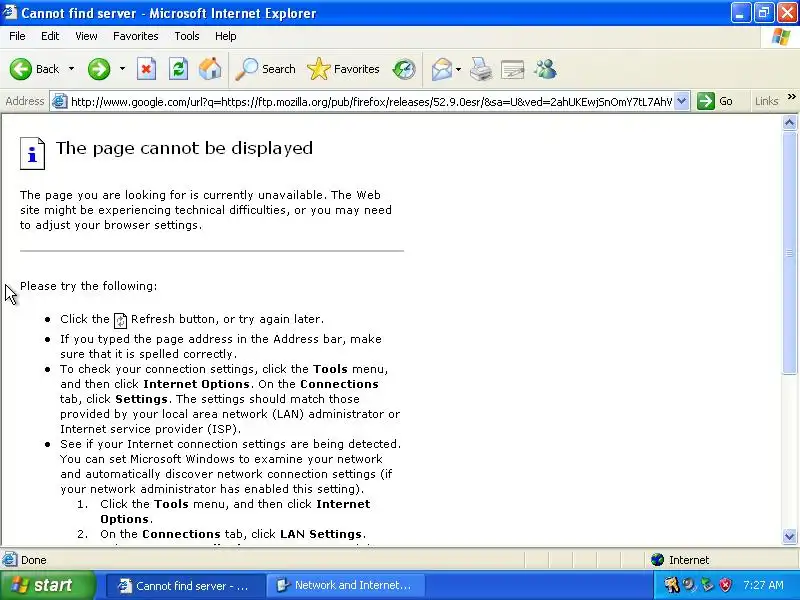Viewport: 800px width, 600px height.
Task: Open the Favorites menu
Action: pyautogui.click(x=136, y=36)
